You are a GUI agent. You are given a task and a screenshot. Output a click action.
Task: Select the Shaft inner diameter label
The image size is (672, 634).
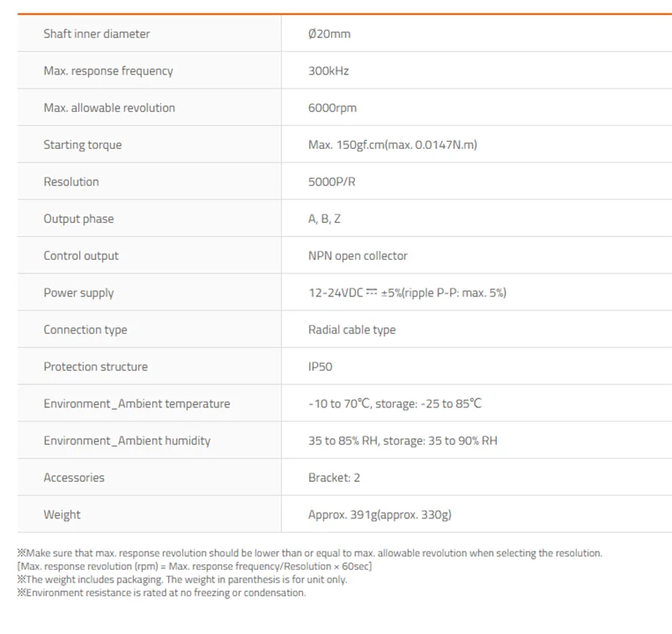click(x=97, y=34)
